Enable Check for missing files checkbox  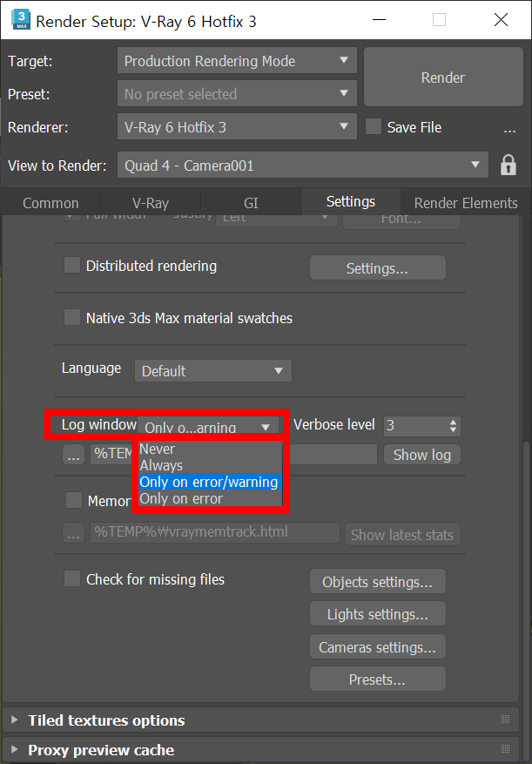[x=72, y=578]
